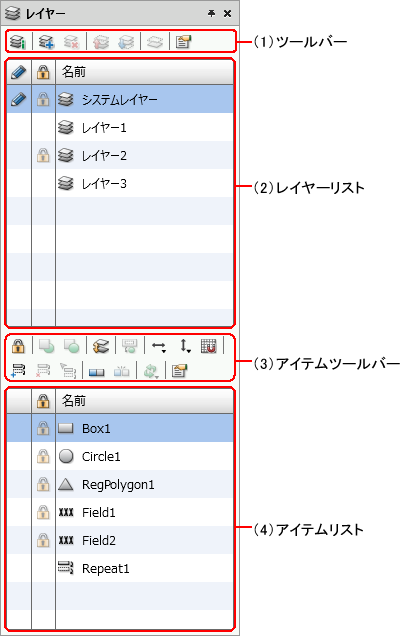
Task: Click delete repeat row icon with X
Action: [43, 370]
